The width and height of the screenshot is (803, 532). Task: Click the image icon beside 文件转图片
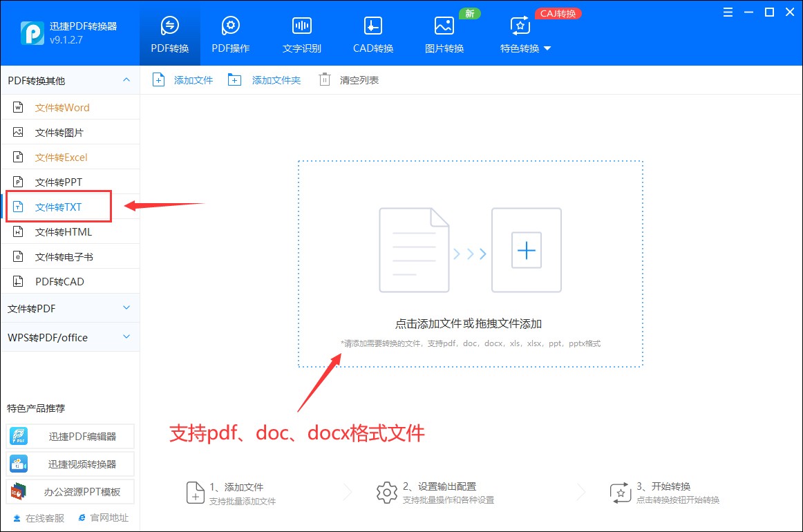(x=18, y=132)
